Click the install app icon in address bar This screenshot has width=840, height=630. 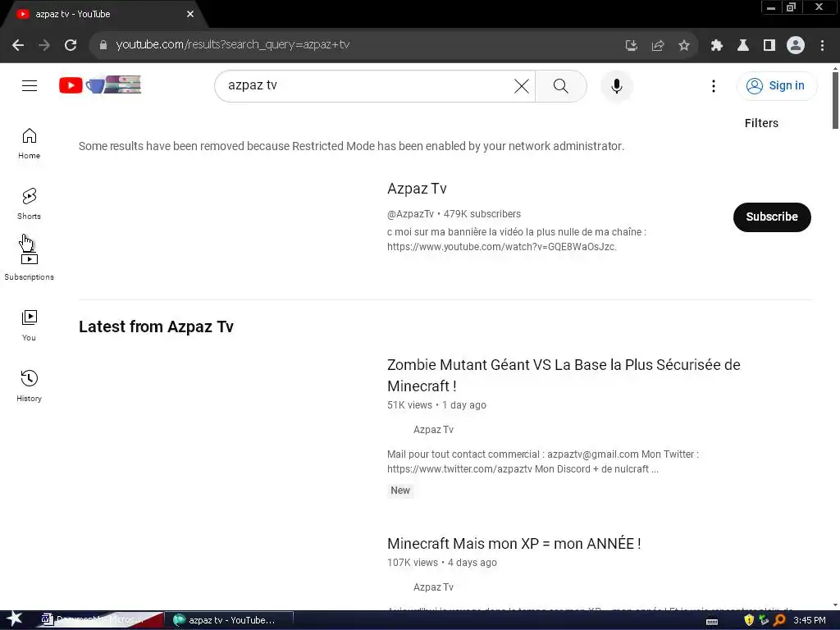[x=632, y=46]
